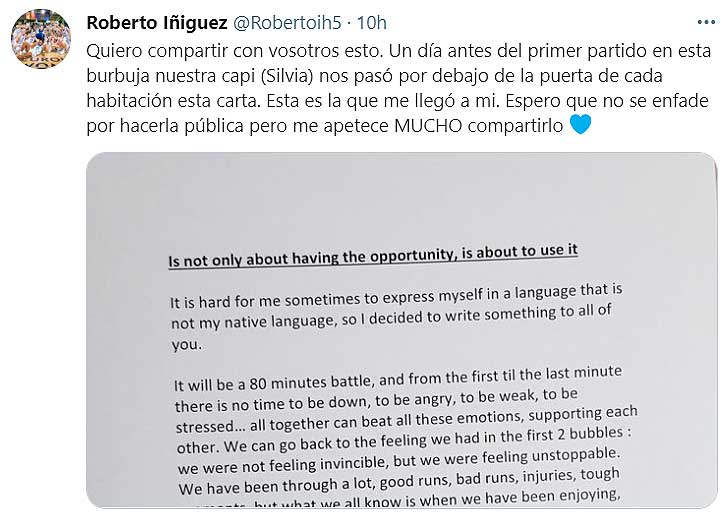Image resolution: width=723 pixels, height=521 pixels.
Task: Click Roberto Iñiguez's round profile avatar
Action: (x=41, y=39)
